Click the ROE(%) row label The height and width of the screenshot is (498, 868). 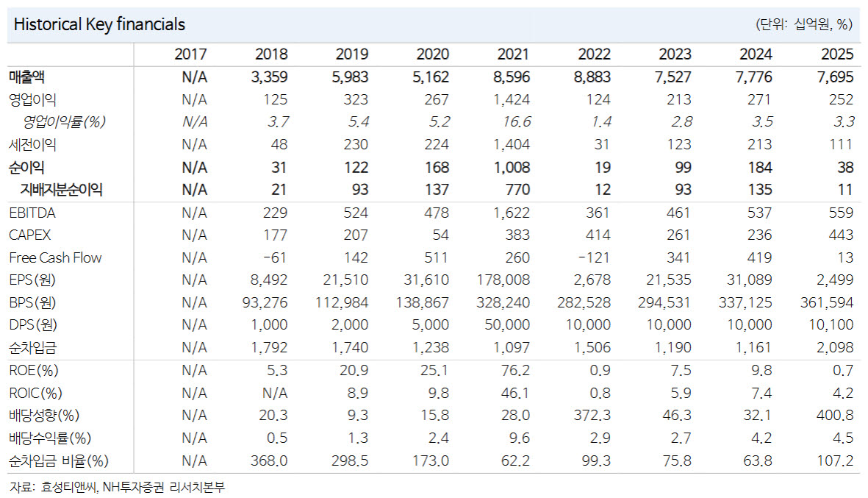point(34,370)
